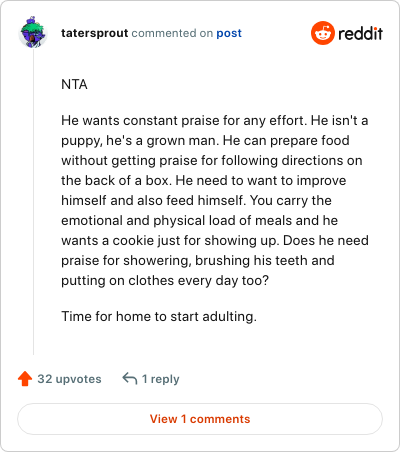Click the reddit wordmark text logo
Screen dimensions: 400x452
360,33
